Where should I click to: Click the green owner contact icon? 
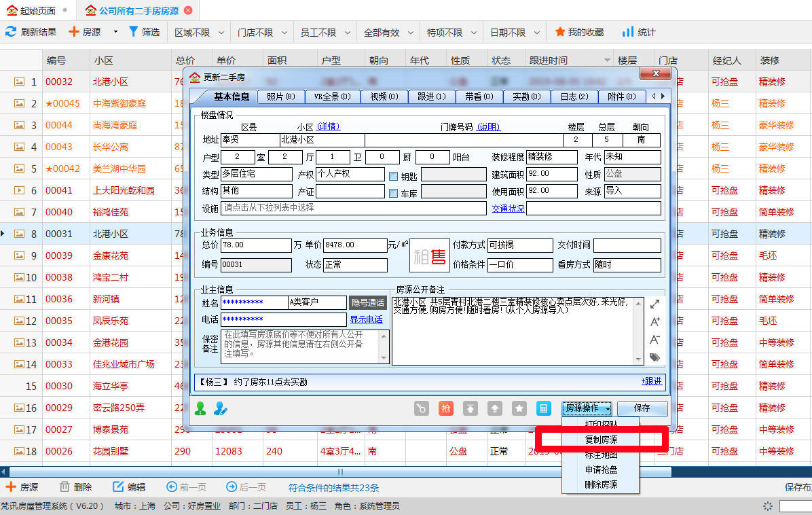pyautogui.click(x=200, y=408)
